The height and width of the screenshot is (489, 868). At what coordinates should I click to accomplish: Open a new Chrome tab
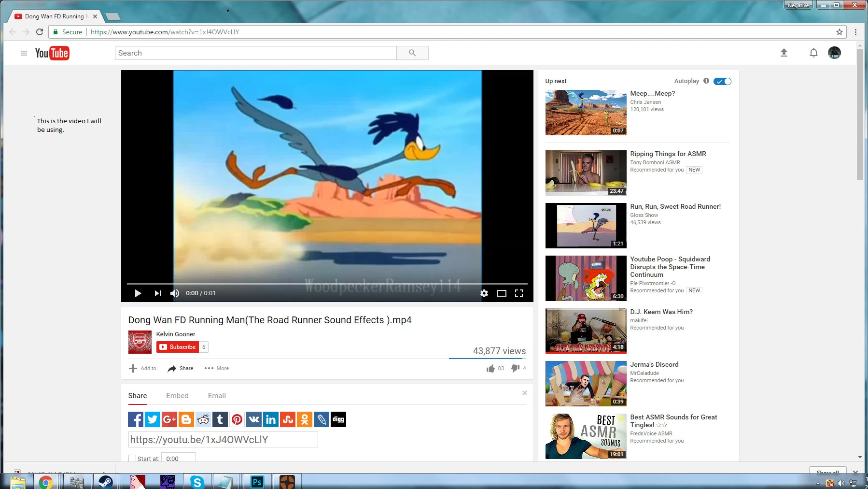112,17
